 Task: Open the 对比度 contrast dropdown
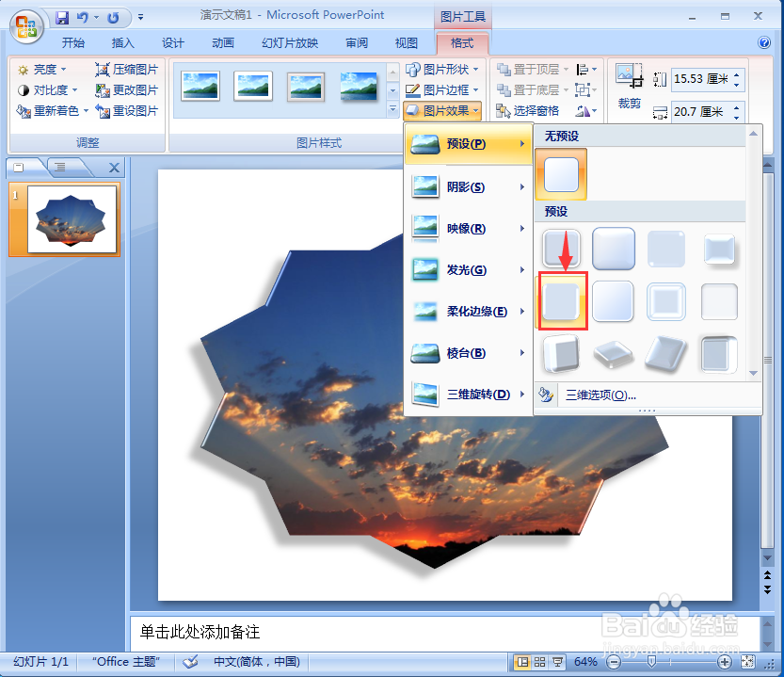(x=47, y=90)
